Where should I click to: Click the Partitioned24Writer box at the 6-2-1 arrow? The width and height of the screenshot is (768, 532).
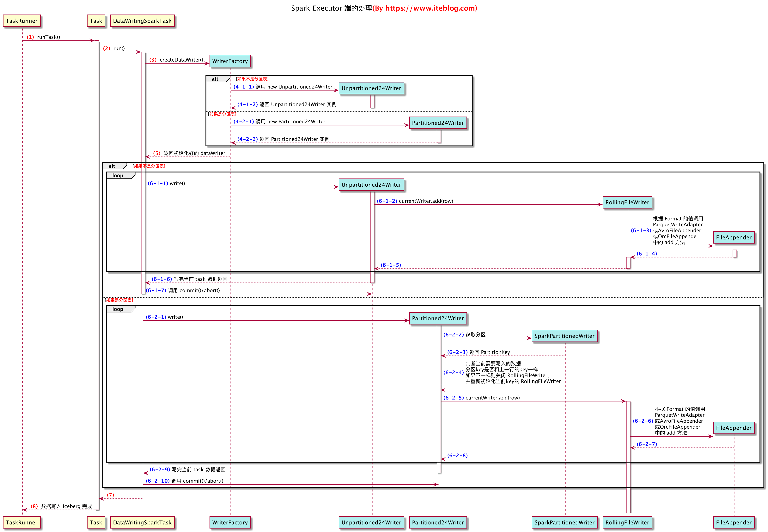pos(438,318)
